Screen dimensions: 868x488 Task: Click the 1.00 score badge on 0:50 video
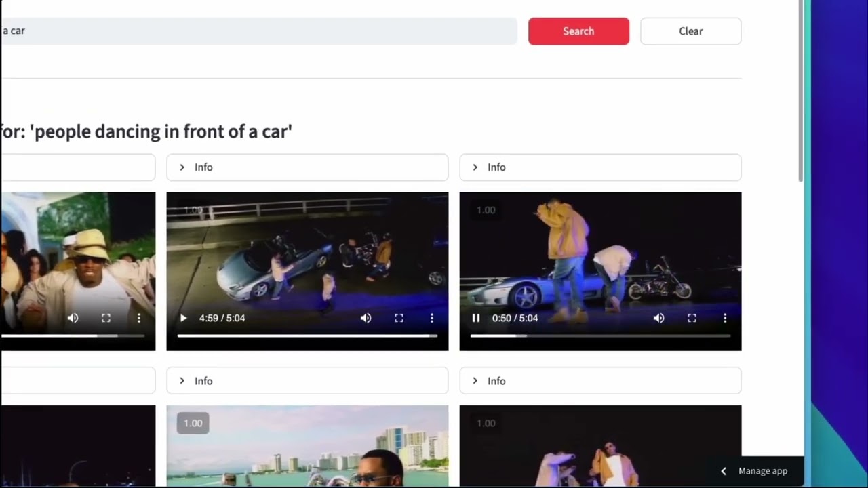[486, 210]
